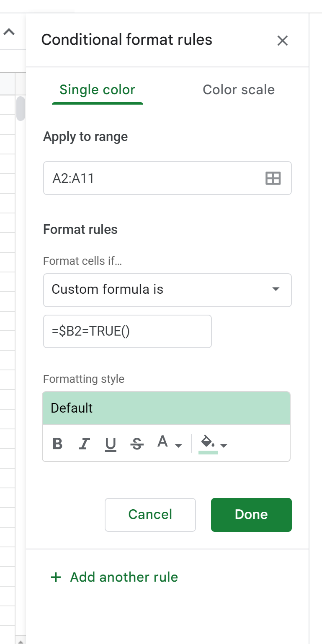The image size is (322, 644).
Task: Switch to the Single color tab
Action: (97, 90)
